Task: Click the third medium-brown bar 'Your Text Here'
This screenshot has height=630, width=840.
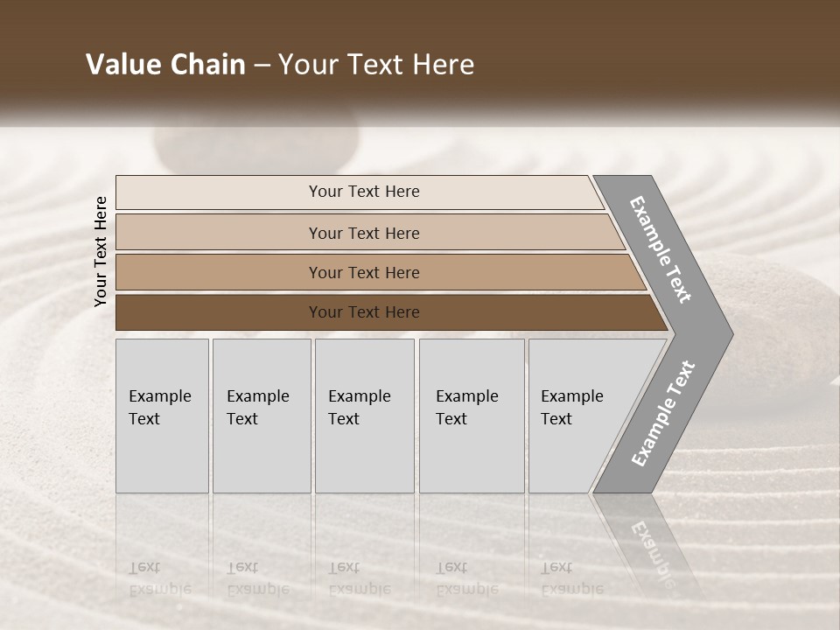Action: (x=381, y=272)
